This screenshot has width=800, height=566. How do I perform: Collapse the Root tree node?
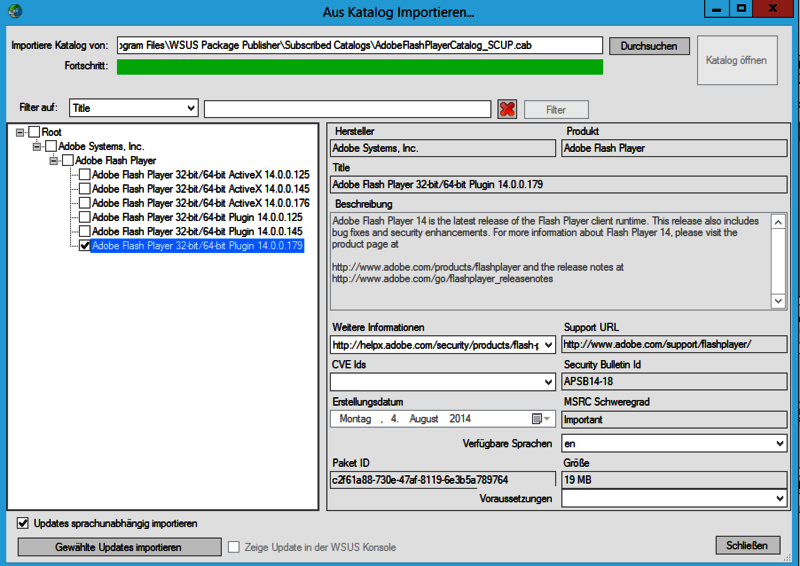[x=20, y=132]
